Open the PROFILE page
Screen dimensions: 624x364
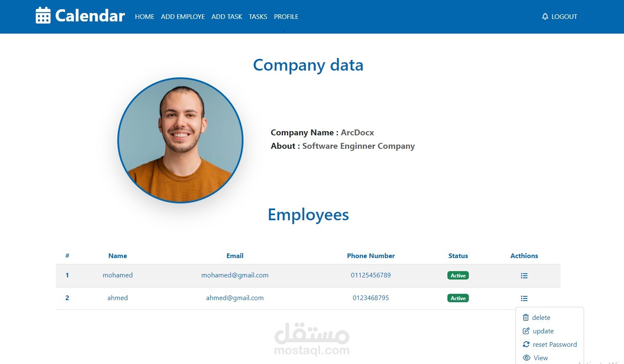[286, 17]
